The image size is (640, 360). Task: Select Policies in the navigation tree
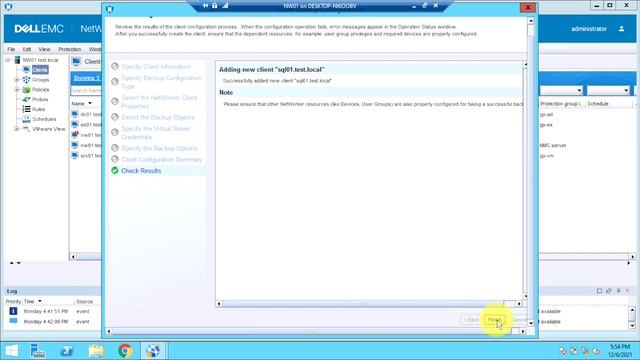[x=40, y=89]
